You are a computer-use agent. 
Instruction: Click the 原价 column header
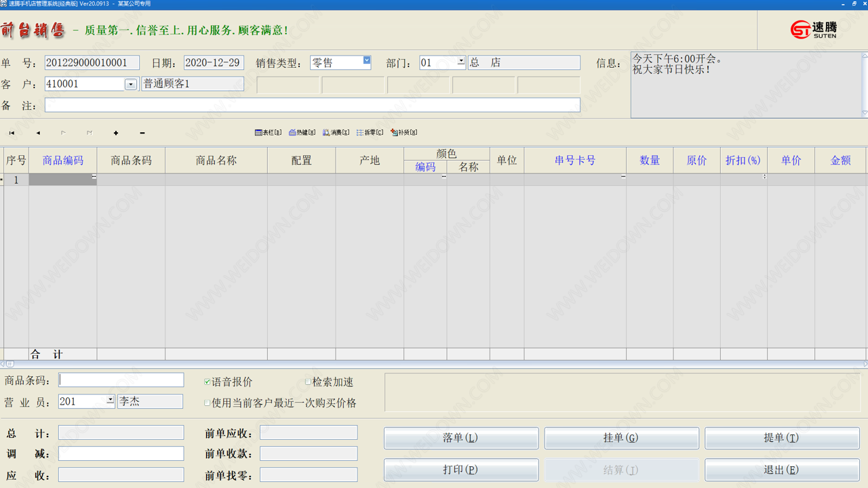click(x=697, y=161)
